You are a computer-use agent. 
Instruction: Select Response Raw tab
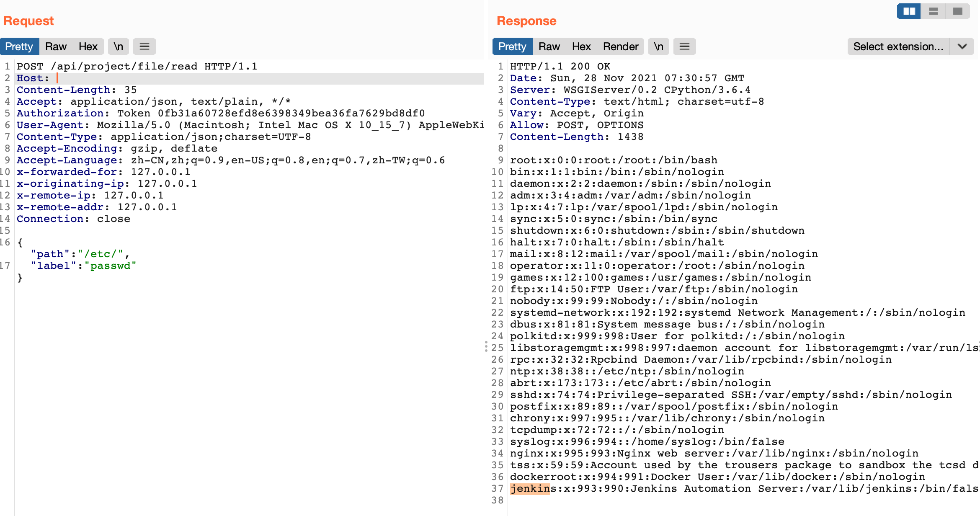click(549, 46)
